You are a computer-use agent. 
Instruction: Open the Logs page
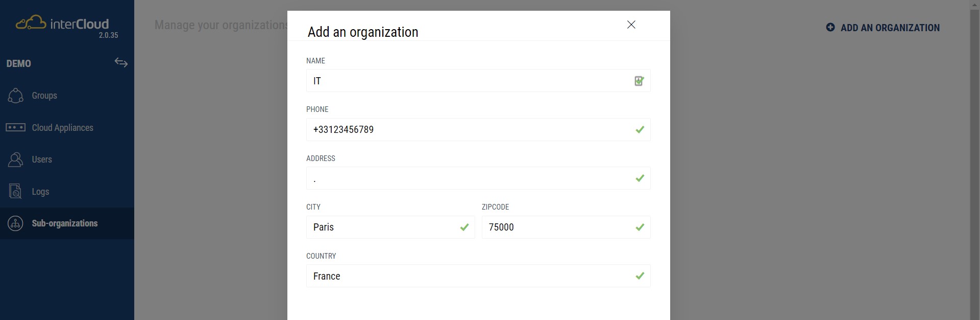pos(40,192)
